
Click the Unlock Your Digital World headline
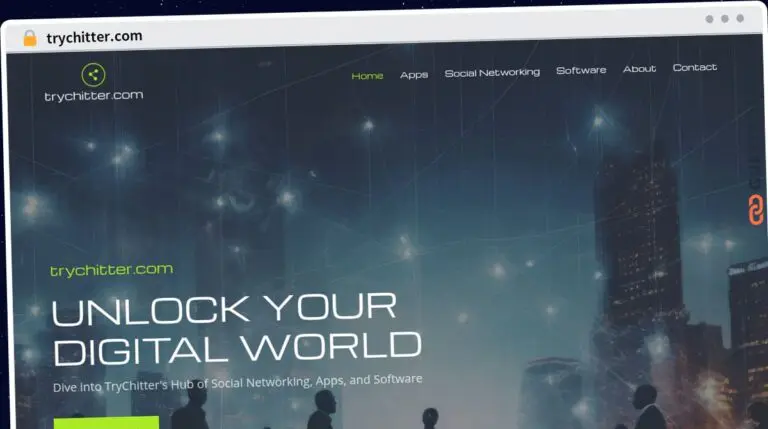click(x=237, y=329)
